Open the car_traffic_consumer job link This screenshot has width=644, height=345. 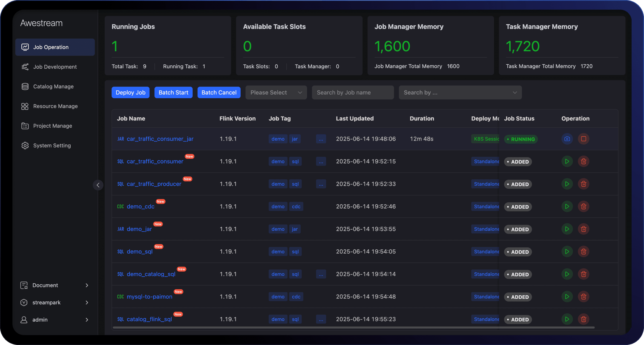tap(155, 161)
